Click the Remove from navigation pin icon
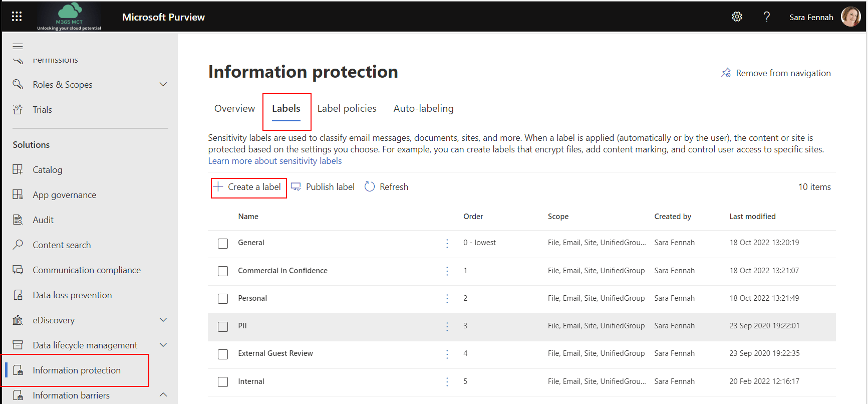Viewport: 868px width, 404px height. tap(726, 73)
